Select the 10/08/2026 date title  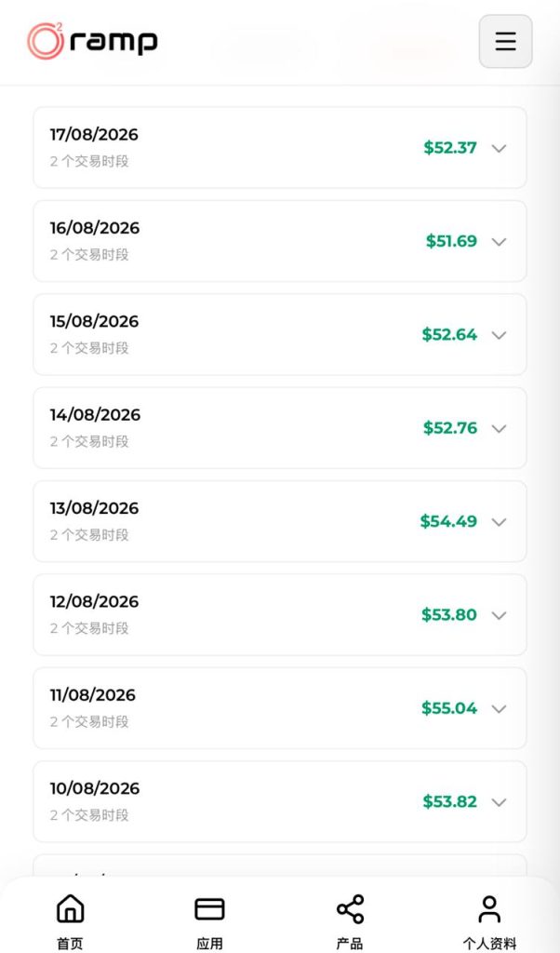click(95, 788)
